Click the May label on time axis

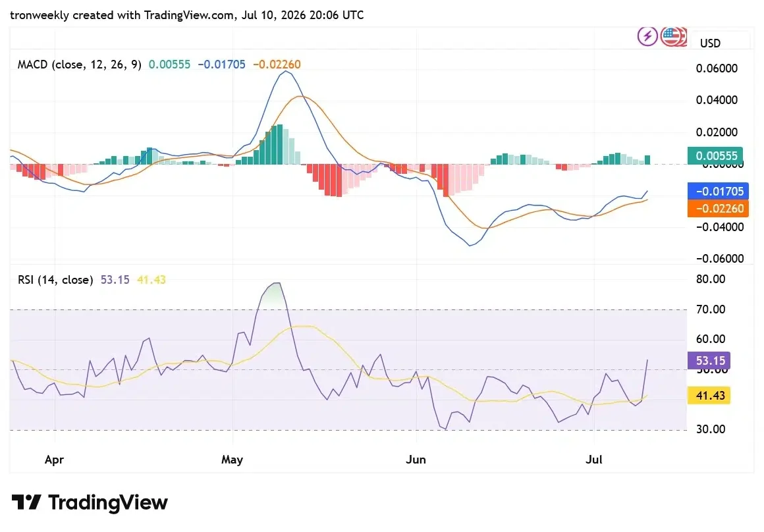(x=232, y=460)
